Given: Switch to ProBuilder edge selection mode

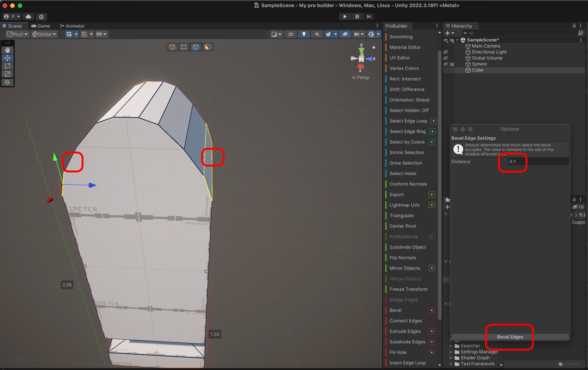Looking at the screenshot, I should [x=196, y=47].
